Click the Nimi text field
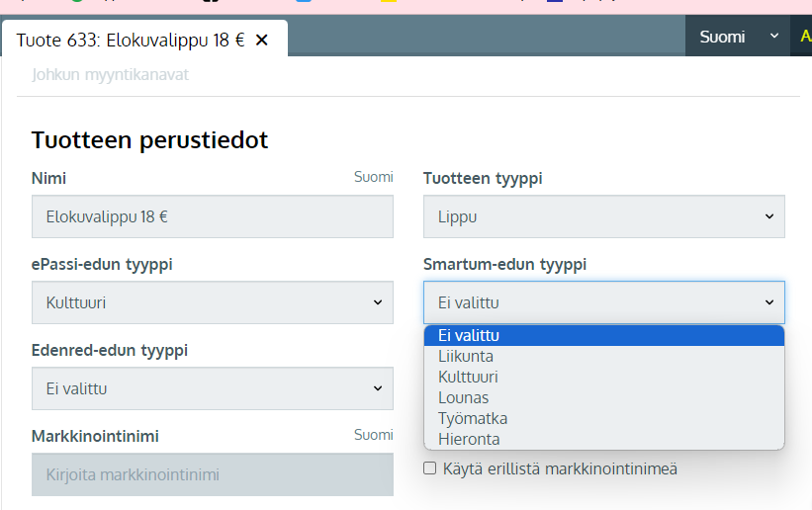This screenshot has height=510, width=812. (212, 216)
